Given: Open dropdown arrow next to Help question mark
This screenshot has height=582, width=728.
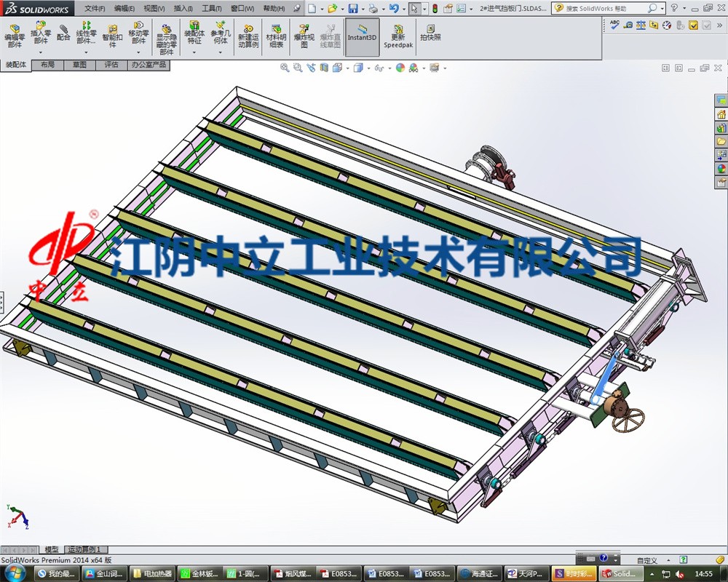Looking at the screenshot, I should click(x=684, y=8).
